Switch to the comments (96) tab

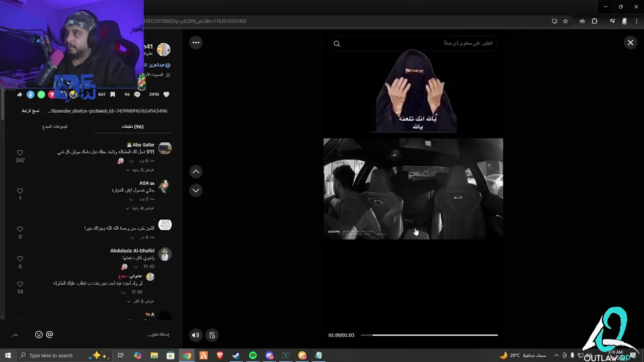[x=133, y=127]
